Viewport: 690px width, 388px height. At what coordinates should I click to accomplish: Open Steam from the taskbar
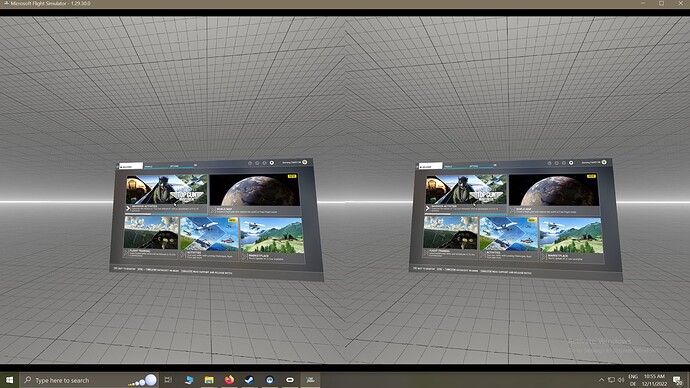250,380
